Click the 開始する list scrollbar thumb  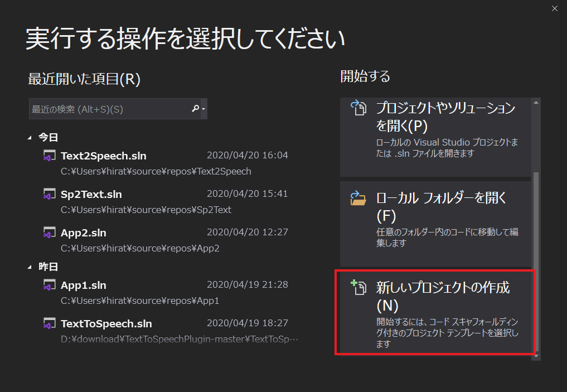[x=536, y=262]
